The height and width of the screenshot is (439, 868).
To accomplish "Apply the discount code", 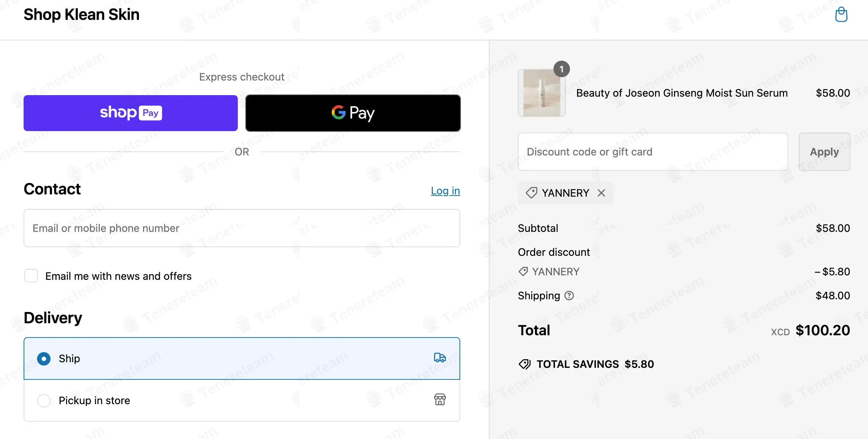I will point(824,152).
